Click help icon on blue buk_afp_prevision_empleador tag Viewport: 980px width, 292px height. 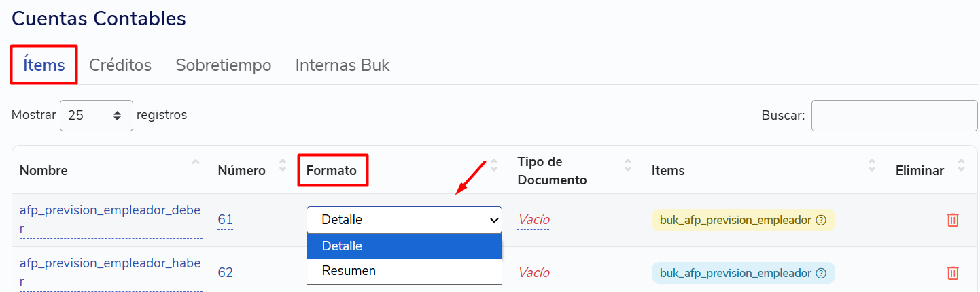click(821, 274)
